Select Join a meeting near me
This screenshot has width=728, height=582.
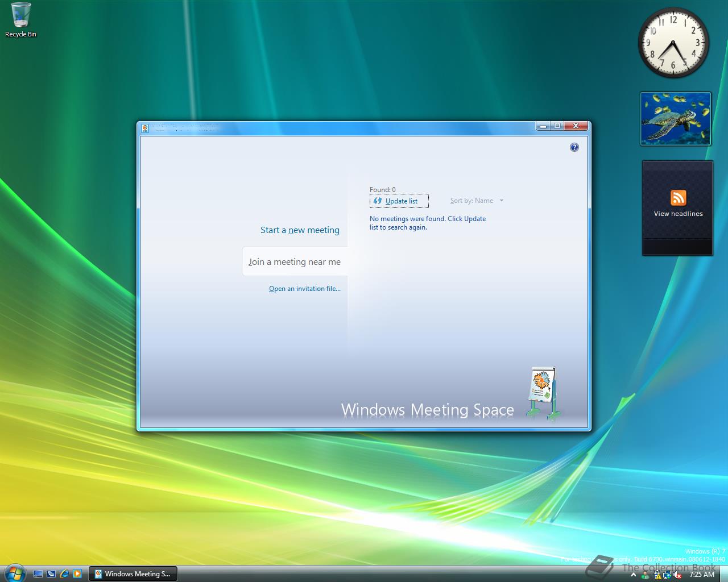coord(295,261)
